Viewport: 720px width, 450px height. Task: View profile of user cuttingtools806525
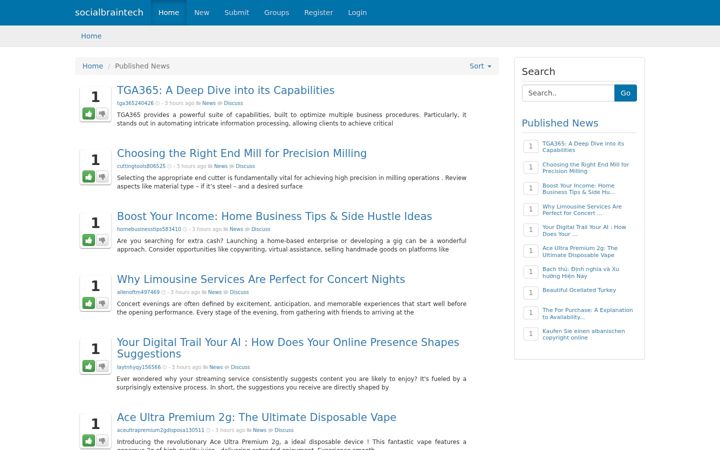(141, 166)
